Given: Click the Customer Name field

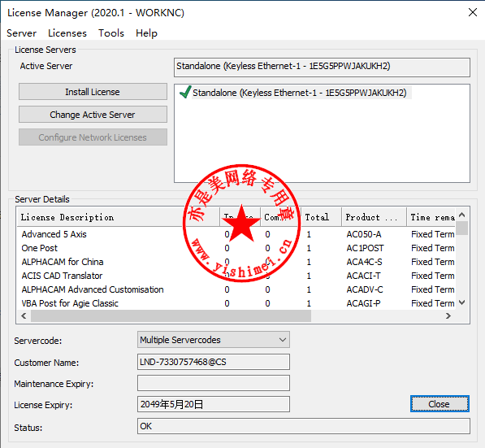Looking at the screenshot, I should 214,362.
